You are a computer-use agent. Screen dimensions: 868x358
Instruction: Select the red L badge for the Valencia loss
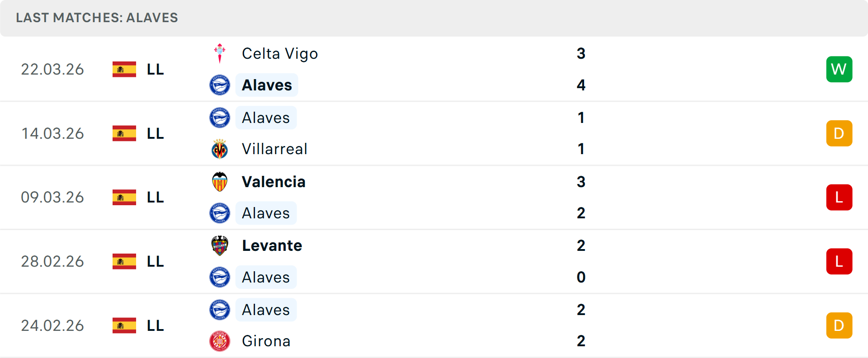tap(839, 197)
